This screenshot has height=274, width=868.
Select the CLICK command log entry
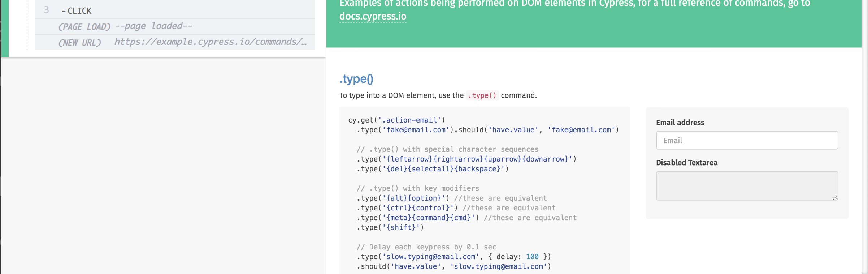click(175, 10)
